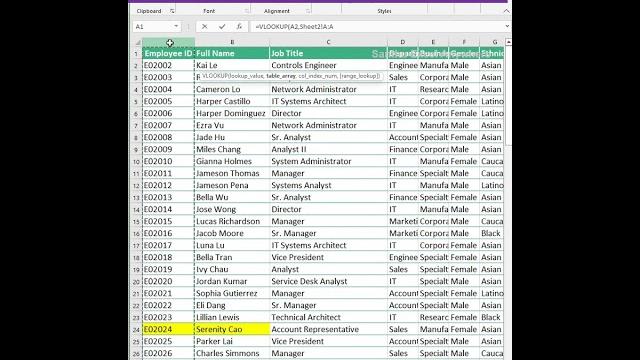Select column D header
The image size is (640, 360).
tap(402, 42)
